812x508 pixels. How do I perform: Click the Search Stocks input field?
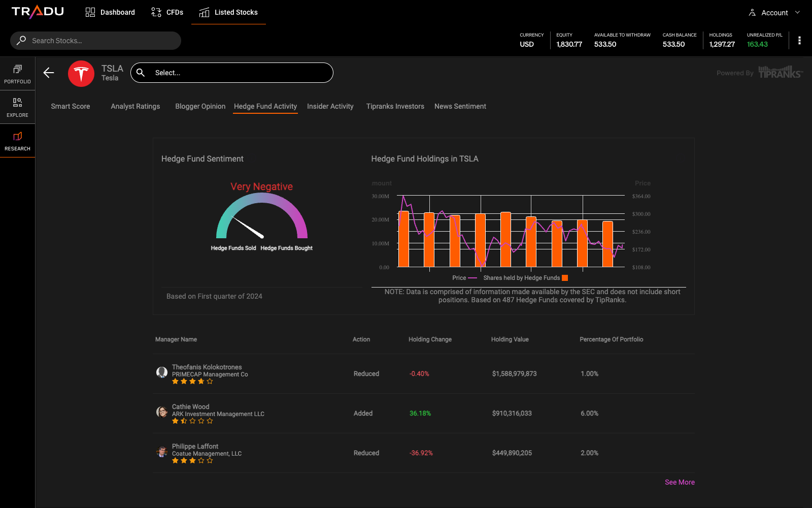click(95, 41)
